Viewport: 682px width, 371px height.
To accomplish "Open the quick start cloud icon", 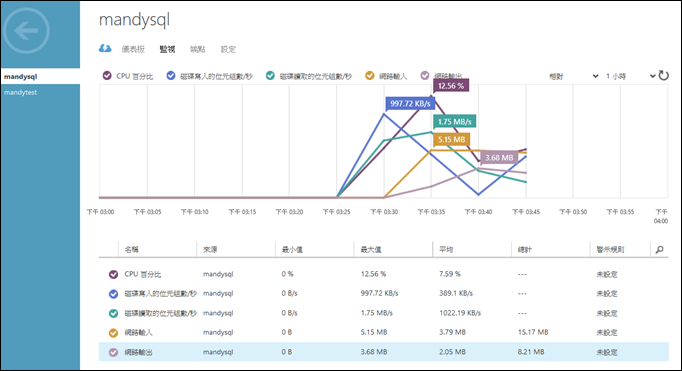I will [x=105, y=48].
